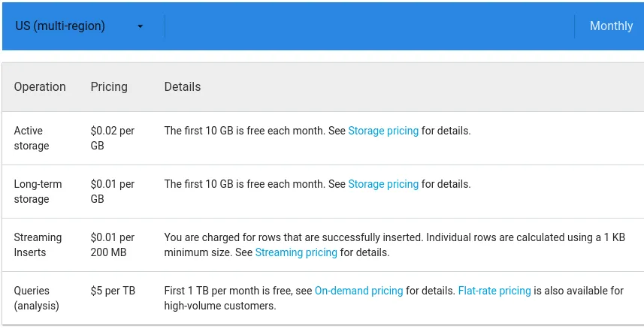The width and height of the screenshot is (644, 329).
Task: Click the $0.02 per GB price
Action: [x=113, y=138]
